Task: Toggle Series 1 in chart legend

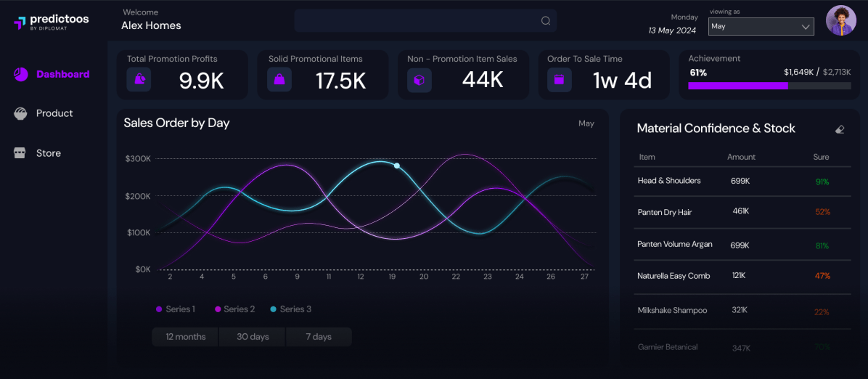Action: point(176,309)
